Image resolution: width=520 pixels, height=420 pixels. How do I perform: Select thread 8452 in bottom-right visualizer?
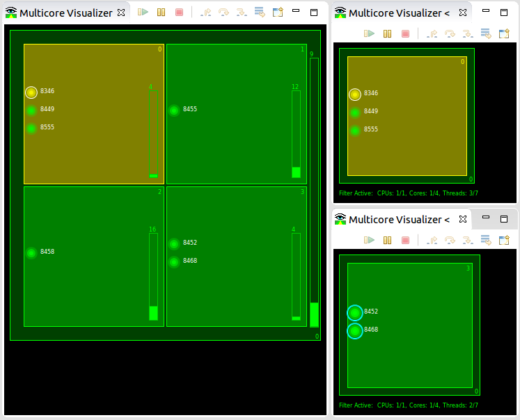click(x=355, y=313)
